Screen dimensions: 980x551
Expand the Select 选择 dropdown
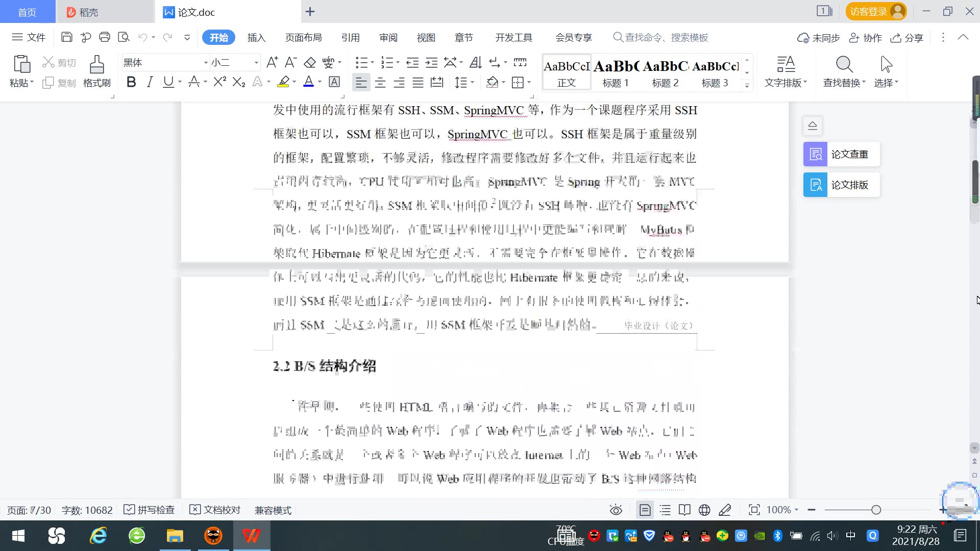pos(886,83)
